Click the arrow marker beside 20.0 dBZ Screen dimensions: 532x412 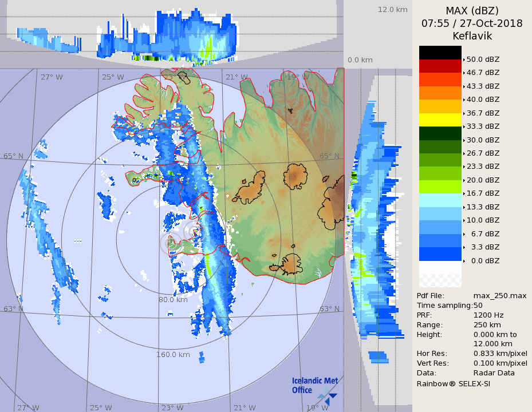[464, 180]
